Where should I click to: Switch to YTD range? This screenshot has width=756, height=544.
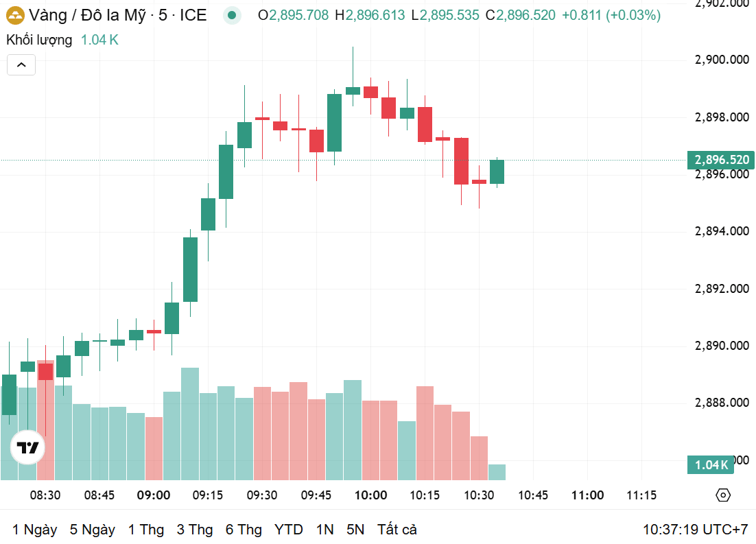coord(289,530)
